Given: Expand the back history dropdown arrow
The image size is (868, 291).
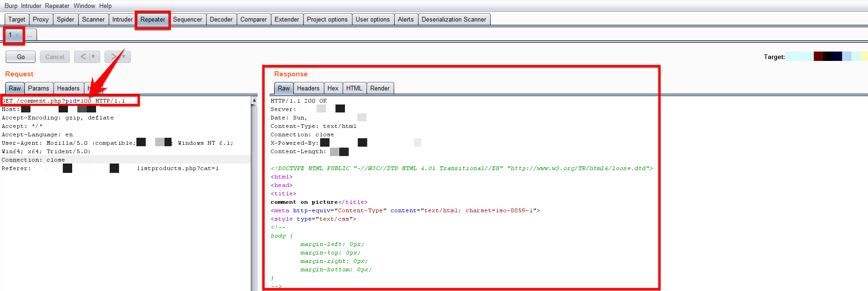Looking at the screenshot, I should click(93, 57).
